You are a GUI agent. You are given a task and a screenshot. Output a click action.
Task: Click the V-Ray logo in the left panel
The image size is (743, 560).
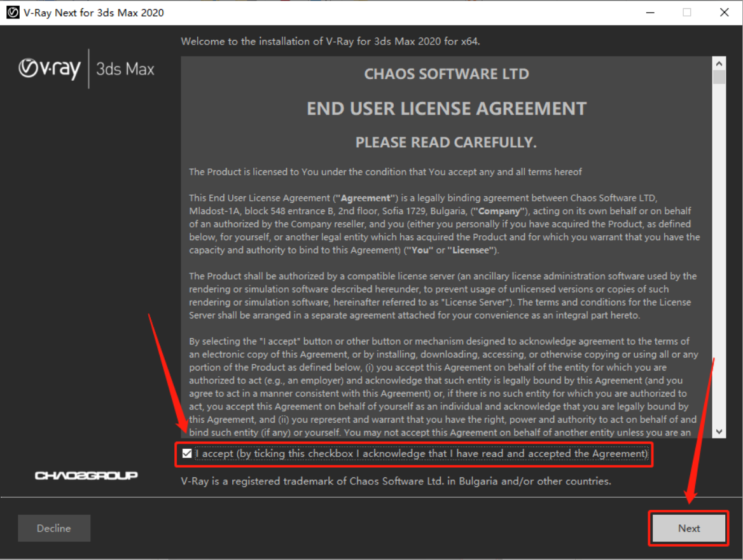click(50, 69)
